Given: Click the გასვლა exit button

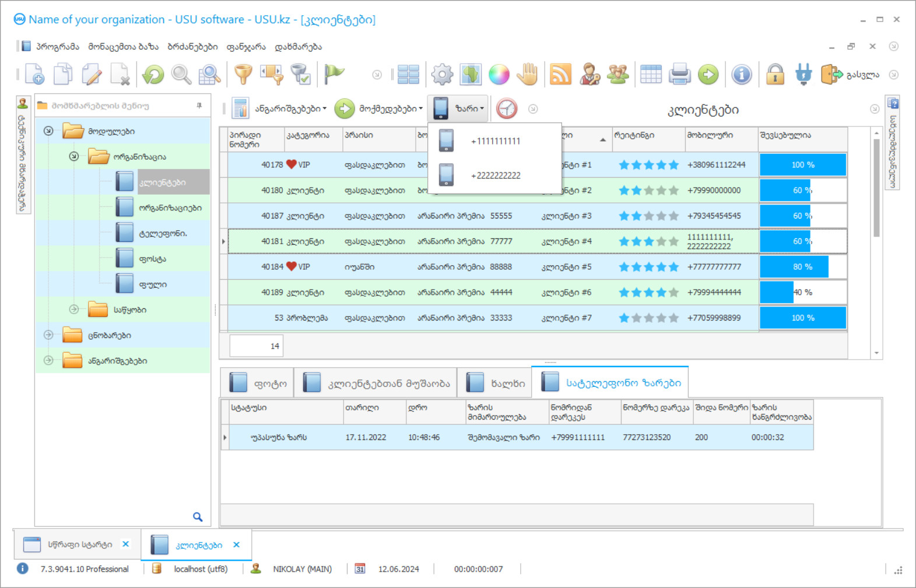Looking at the screenshot, I should [850, 75].
